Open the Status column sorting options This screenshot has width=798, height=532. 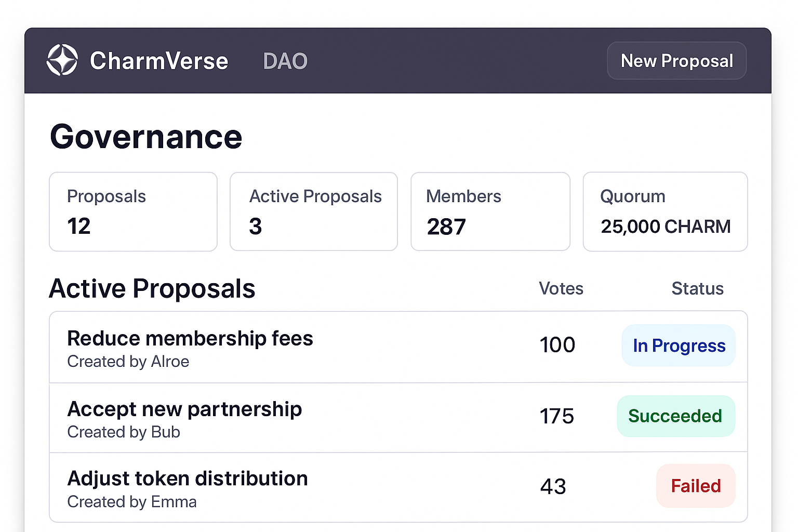[697, 288]
